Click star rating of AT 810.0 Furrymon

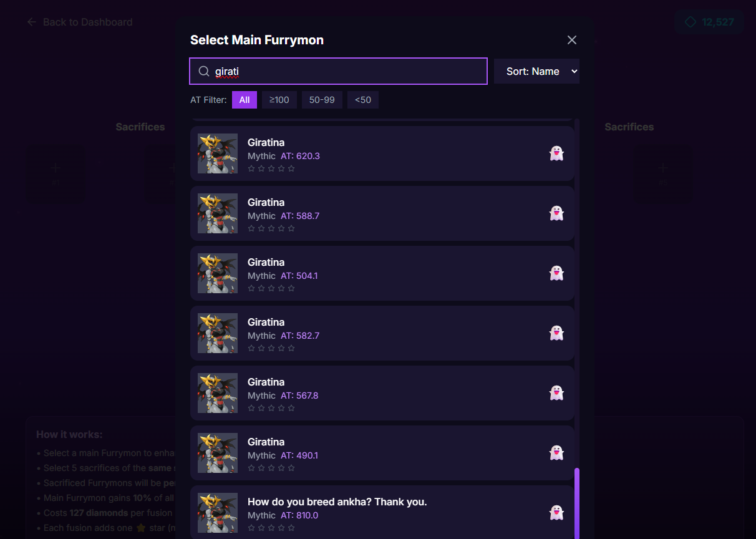(x=271, y=528)
